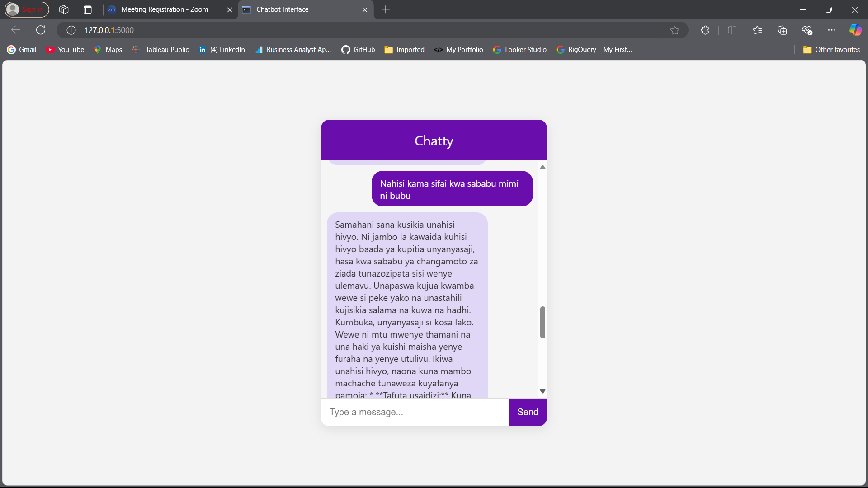Toggle Split screen view icon

[x=732, y=30]
